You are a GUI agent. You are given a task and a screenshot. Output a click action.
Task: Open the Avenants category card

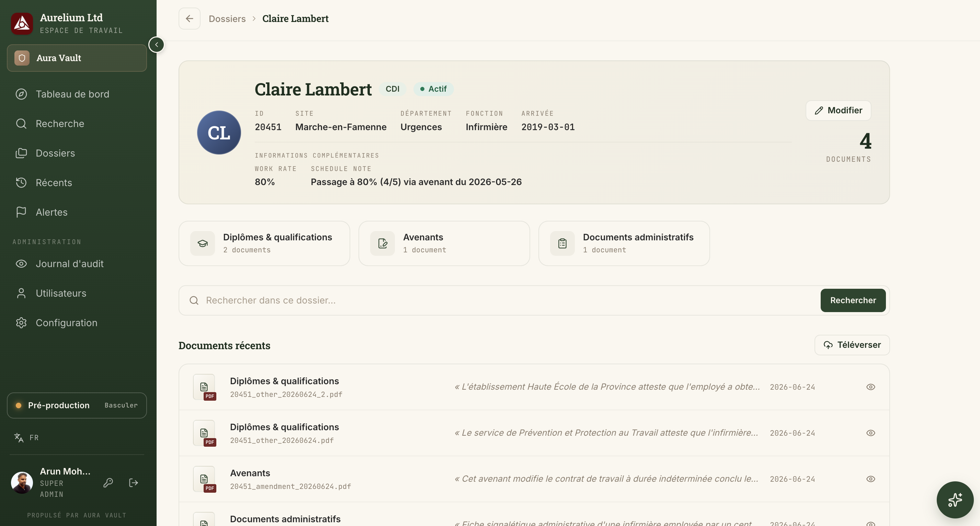(444, 243)
